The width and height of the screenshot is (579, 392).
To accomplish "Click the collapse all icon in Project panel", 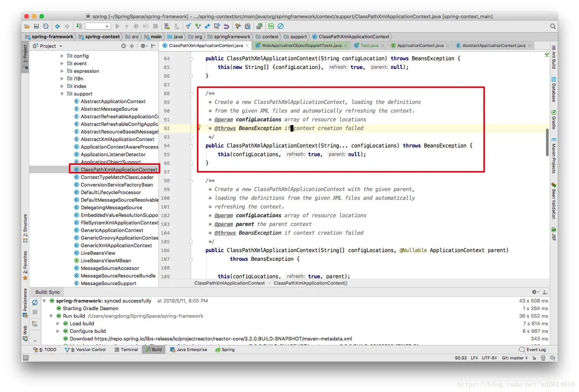I will (x=132, y=46).
